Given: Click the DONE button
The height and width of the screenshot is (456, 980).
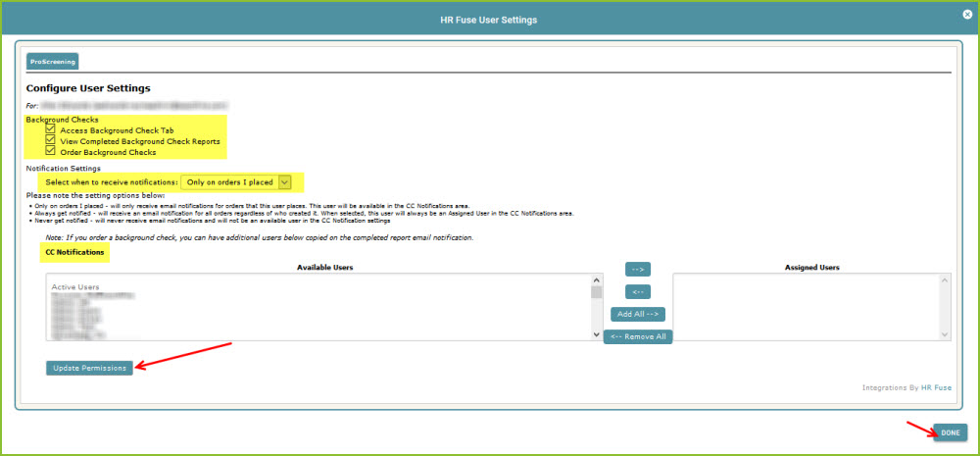Looking at the screenshot, I should 950,432.
